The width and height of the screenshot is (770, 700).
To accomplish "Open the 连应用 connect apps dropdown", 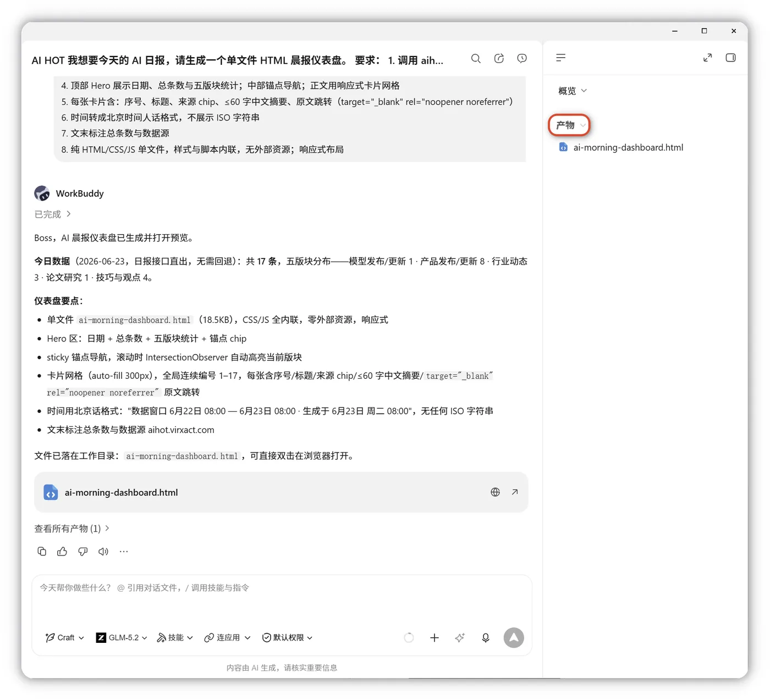I will click(227, 637).
